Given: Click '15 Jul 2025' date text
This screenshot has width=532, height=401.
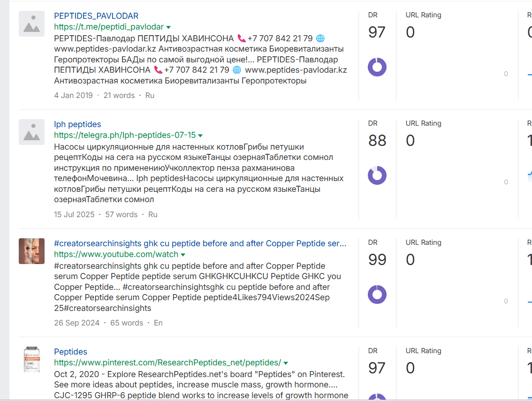Looking at the screenshot, I should (x=74, y=214).
